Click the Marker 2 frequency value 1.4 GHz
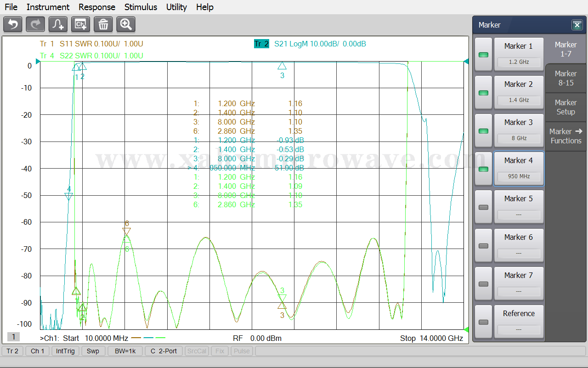The image size is (588, 368). 519,100
